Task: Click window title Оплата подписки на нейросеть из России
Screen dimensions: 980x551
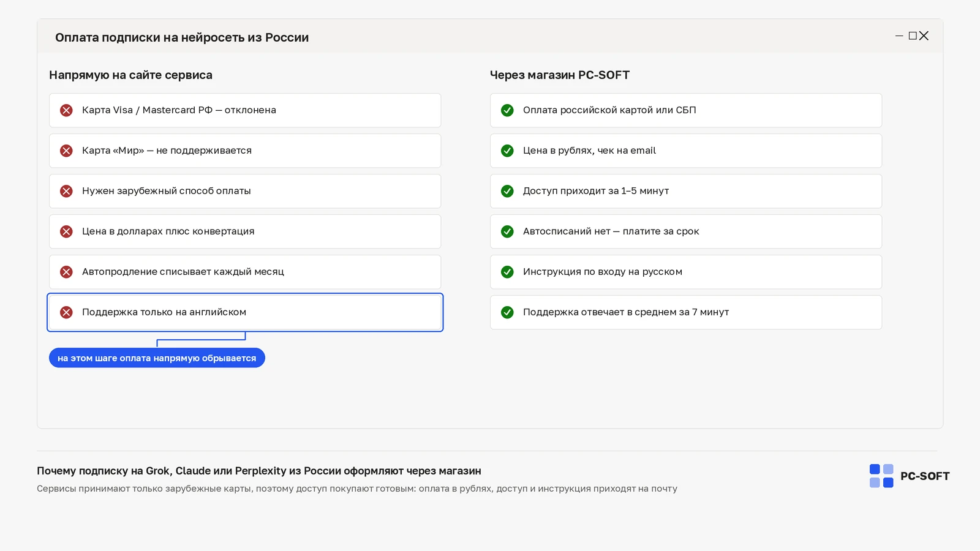Action: tap(182, 37)
